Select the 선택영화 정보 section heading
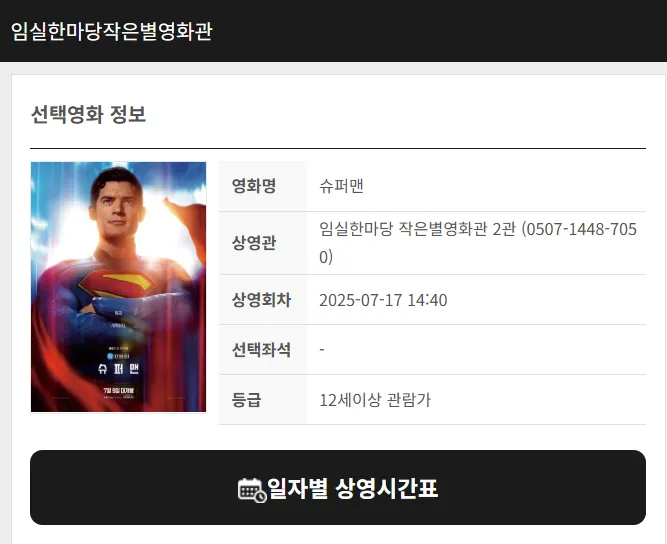 click(x=88, y=114)
